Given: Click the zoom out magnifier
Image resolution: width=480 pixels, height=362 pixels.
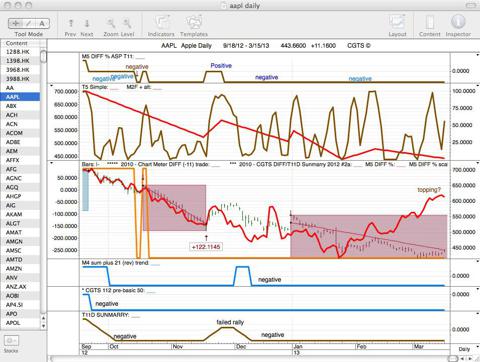Looking at the screenshot, I should [x=111, y=23].
